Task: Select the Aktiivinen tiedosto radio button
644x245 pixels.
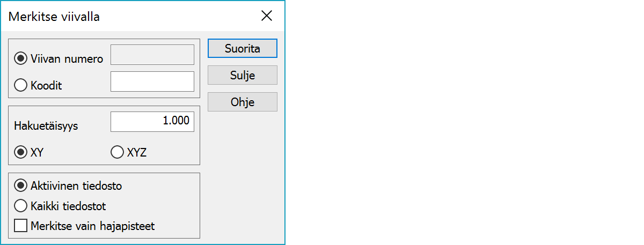Action: pos(21,186)
